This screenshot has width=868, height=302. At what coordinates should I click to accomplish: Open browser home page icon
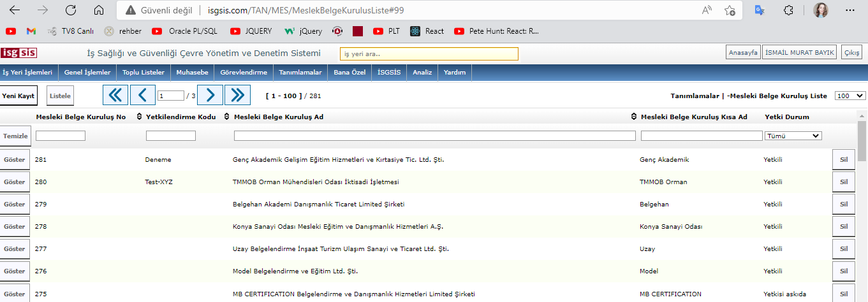click(98, 11)
